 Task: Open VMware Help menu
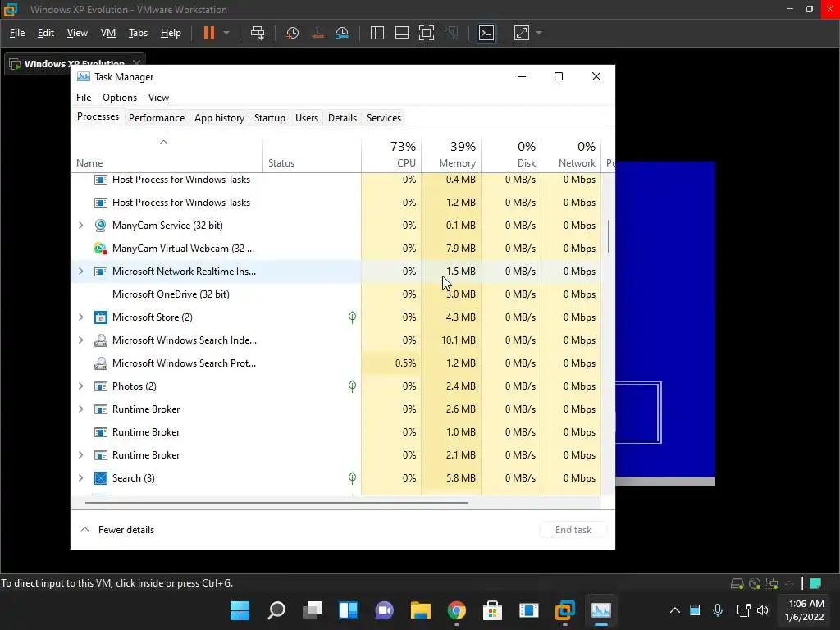(x=171, y=33)
